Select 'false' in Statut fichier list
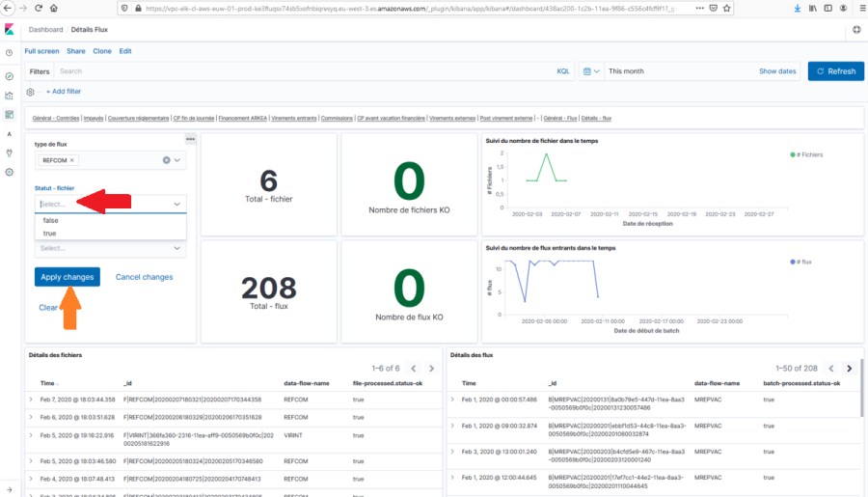 [x=50, y=220]
